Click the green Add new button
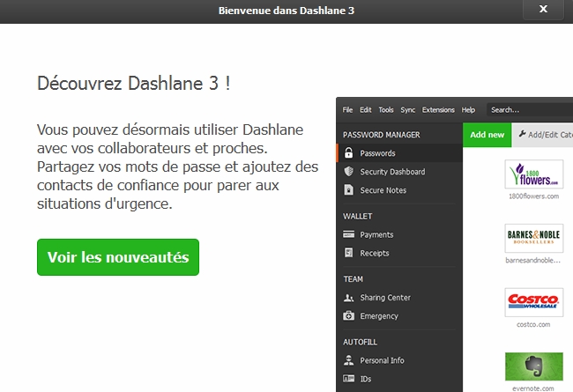Image resolution: width=573 pixels, height=392 pixels. tap(487, 135)
